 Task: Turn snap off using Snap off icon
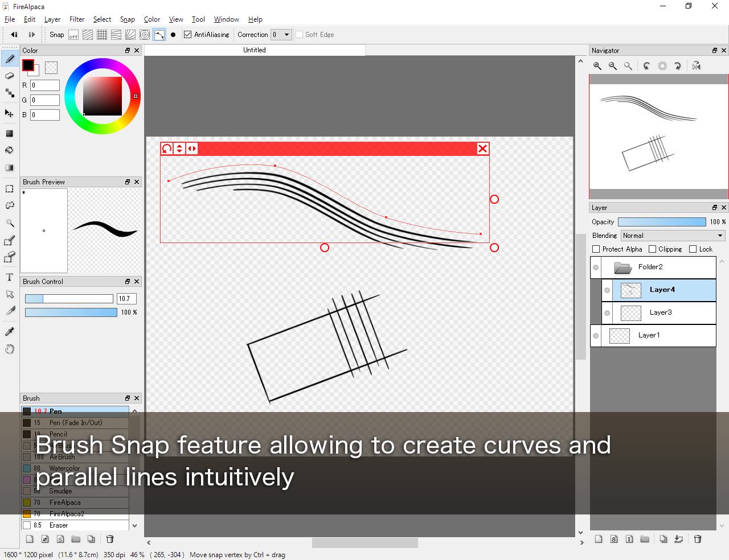[x=73, y=35]
